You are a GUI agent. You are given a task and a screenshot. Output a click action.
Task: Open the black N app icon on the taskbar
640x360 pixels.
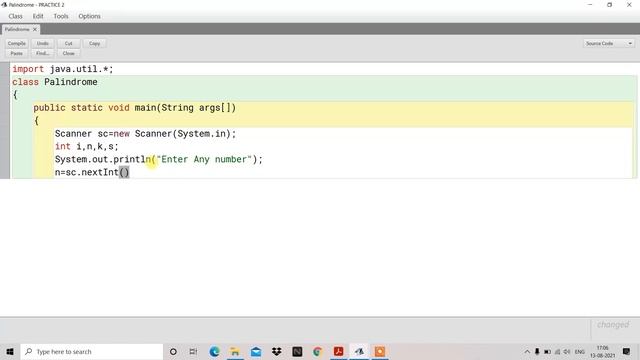point(297,351)
